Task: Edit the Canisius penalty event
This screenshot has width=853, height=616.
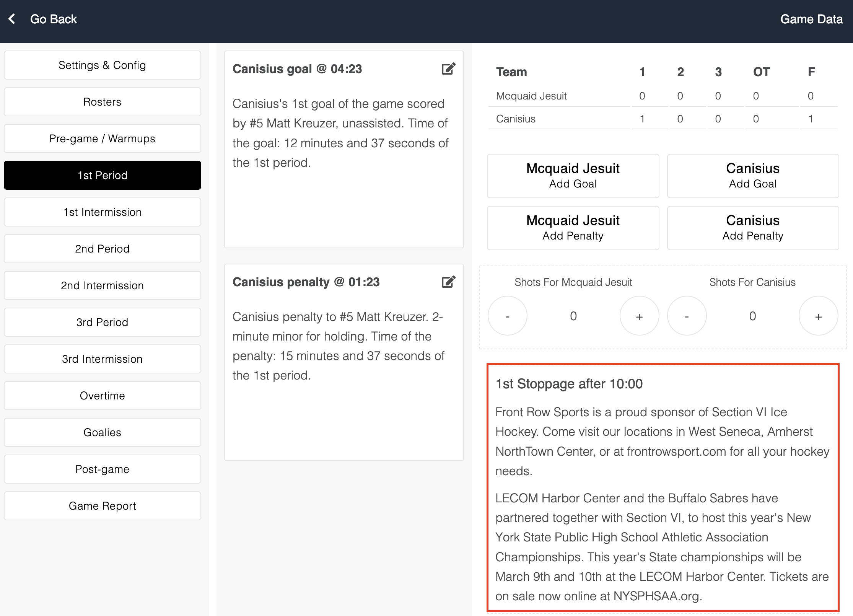Action: (448, 282)
